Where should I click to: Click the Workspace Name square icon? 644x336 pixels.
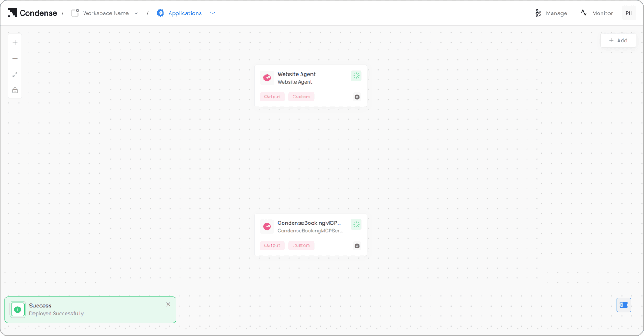click(75, 13)
